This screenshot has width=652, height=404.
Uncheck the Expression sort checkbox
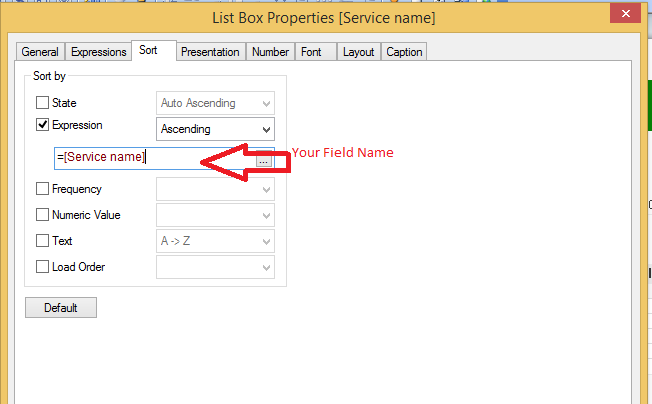(x=42, y=126)
